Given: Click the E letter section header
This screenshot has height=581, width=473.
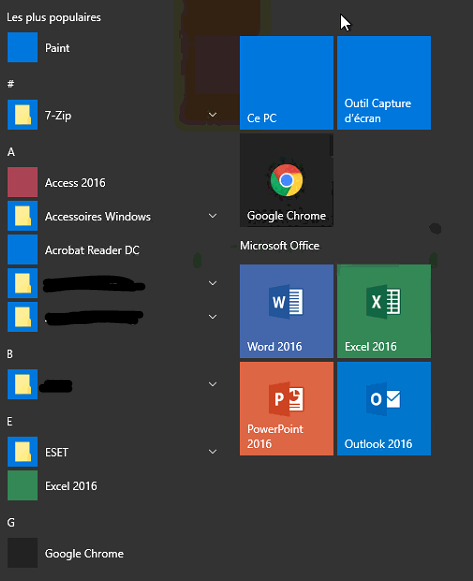Looking at the screenshot, I should click(10, 422).
